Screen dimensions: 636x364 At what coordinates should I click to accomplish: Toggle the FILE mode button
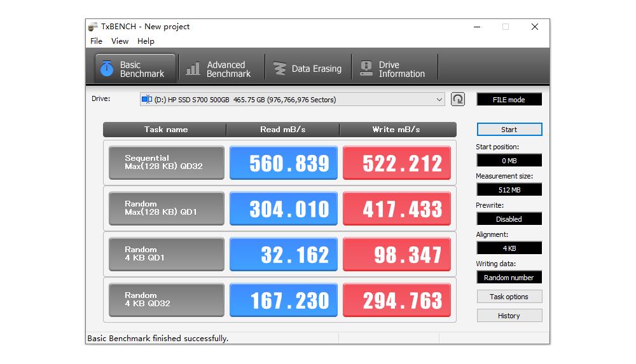pyautogui.click(x=509, y=99)
